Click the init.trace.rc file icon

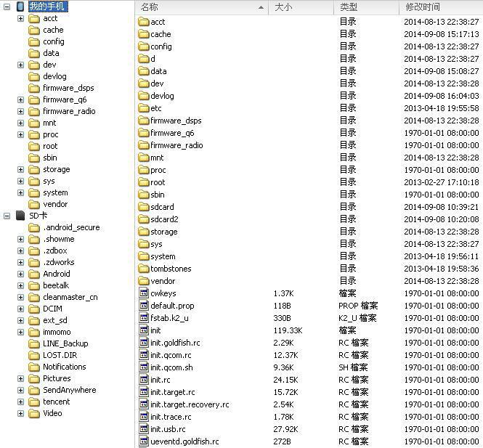pyautogui.click(x=144, y=416)
